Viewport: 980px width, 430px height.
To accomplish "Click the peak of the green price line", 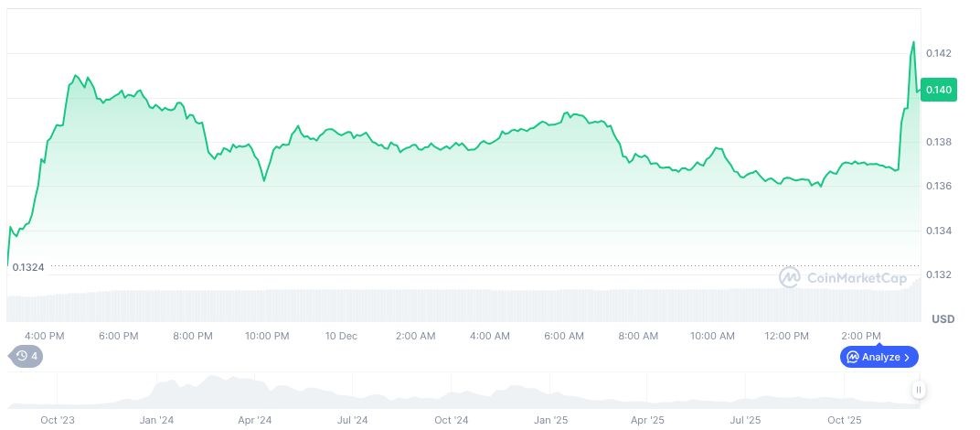I will point(912,42).
